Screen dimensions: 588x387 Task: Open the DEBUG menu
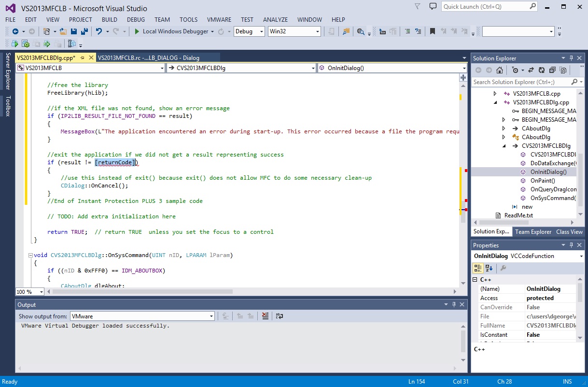pos(136,20)
